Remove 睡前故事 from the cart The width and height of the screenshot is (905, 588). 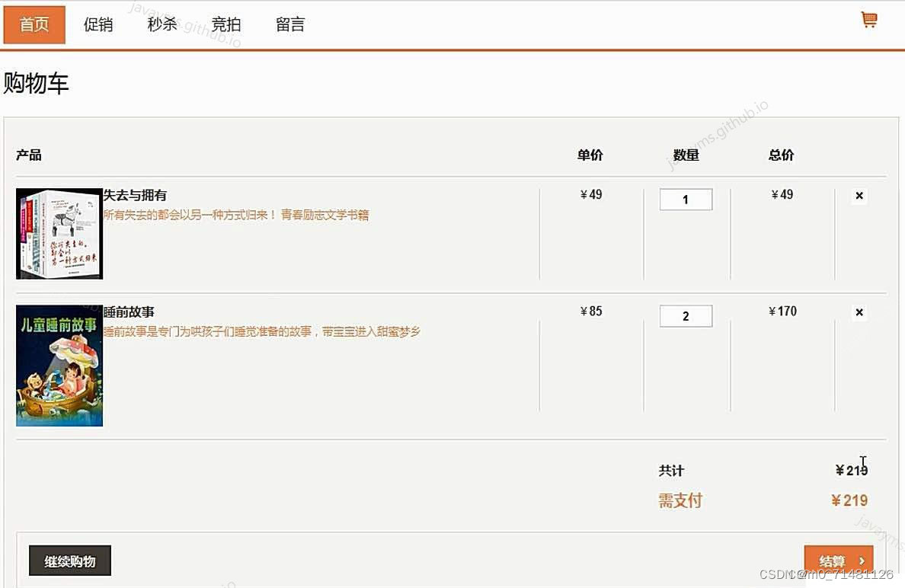pos(859,312)
